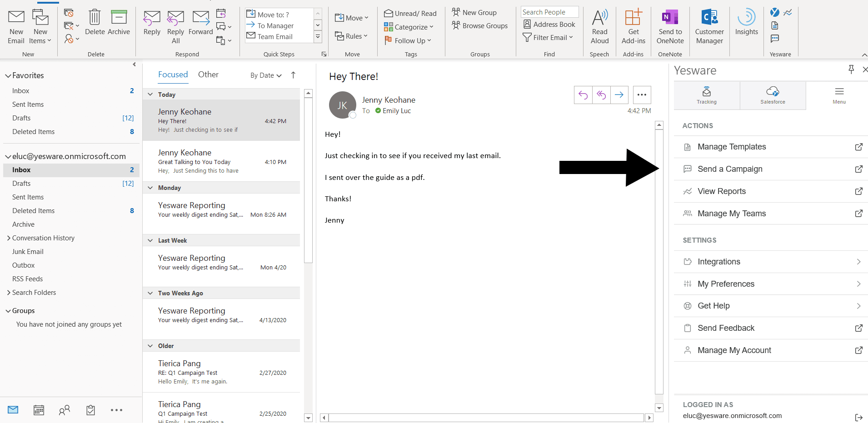Open Send to OneNote
868x423 pixels.
[670, 26]
